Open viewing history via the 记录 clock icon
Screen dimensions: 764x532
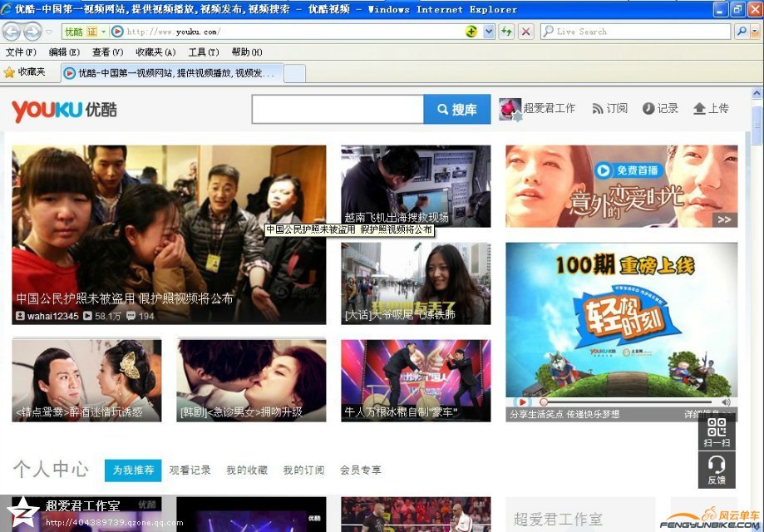coord(649,109)
